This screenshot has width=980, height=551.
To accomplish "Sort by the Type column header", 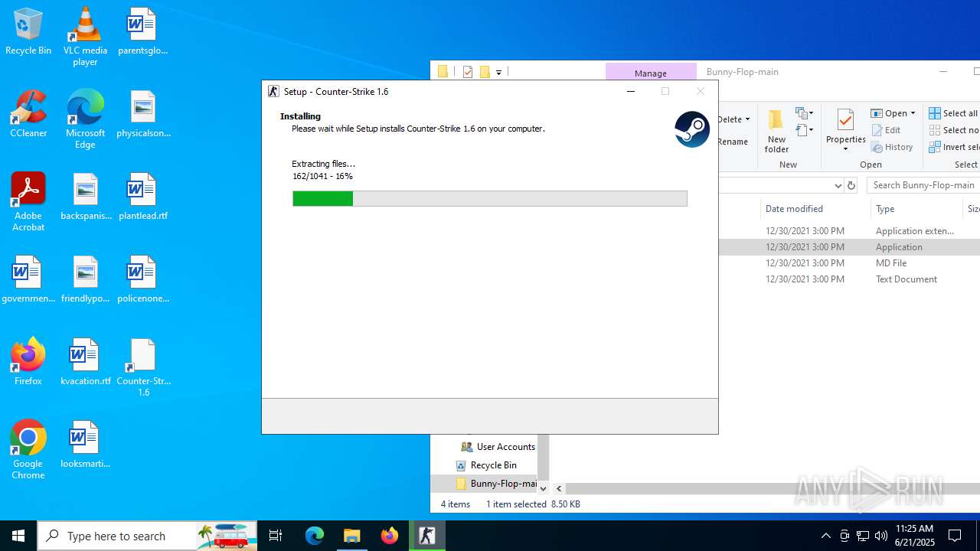I will [x=885, y=208].
